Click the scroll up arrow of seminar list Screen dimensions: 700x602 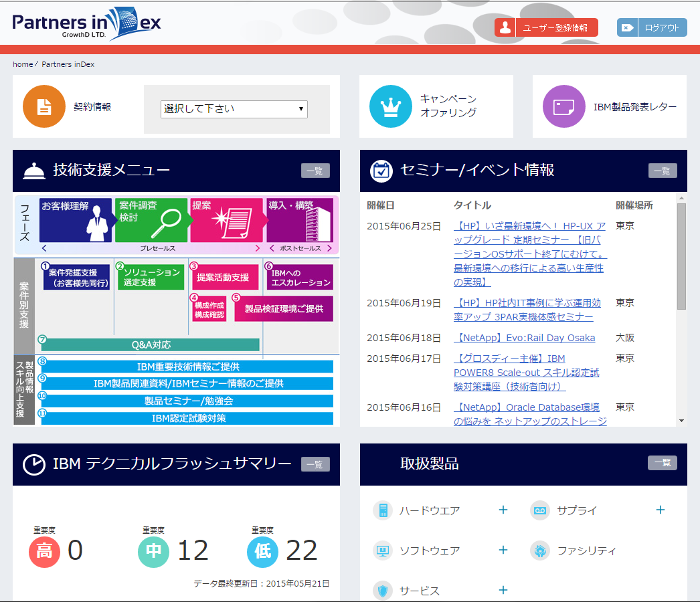[681, 198]
